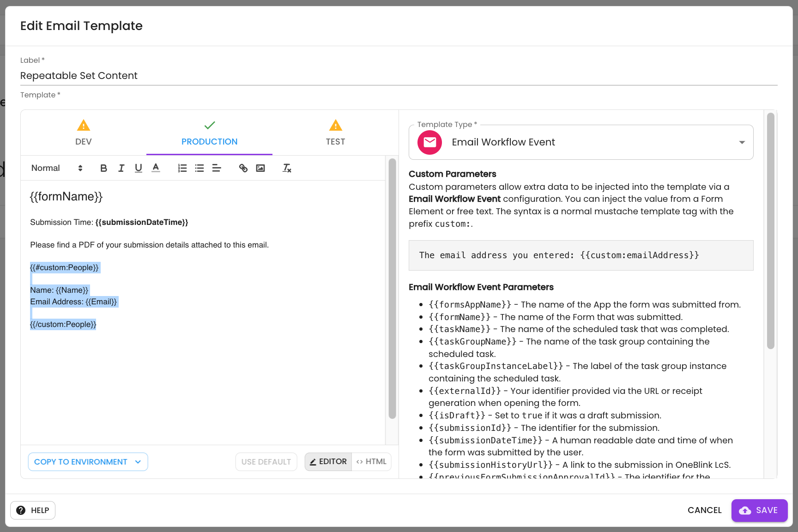Open the Template Type dropdown
Viewport: 798px width, 532px height.
tap(581, 142)
